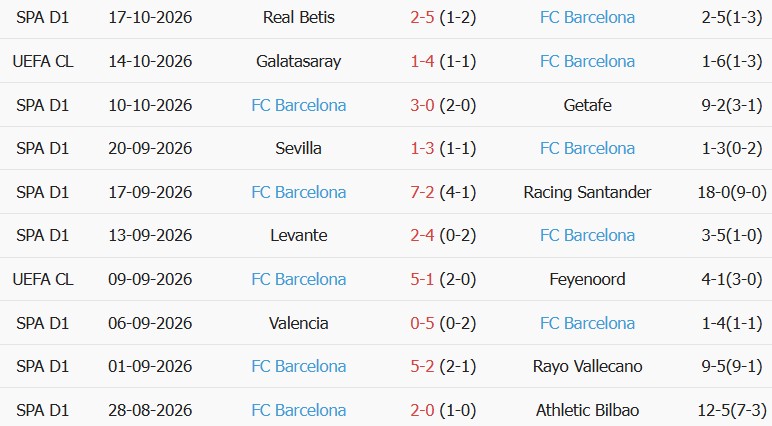Click the 1-3 score of Sevilla match
Viewport: 772px width, 426px height.
pyautogui.click(x=422, y=148)
